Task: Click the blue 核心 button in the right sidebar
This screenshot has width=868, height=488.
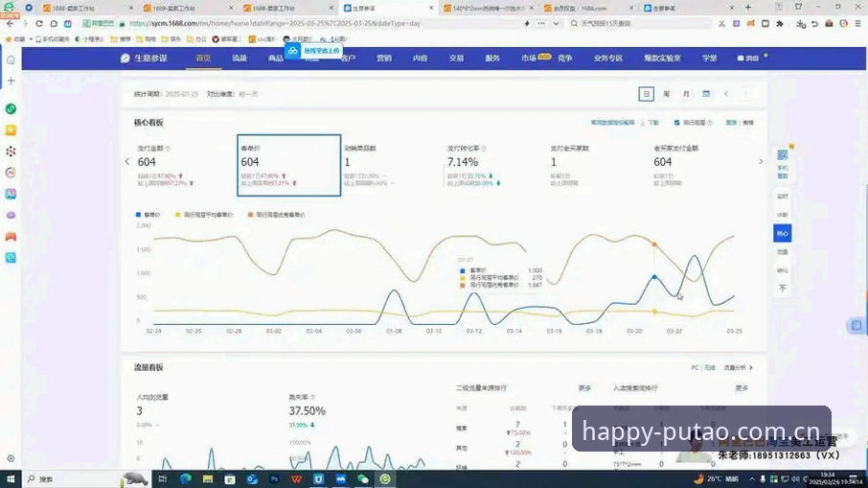Action: click(782, 233)
